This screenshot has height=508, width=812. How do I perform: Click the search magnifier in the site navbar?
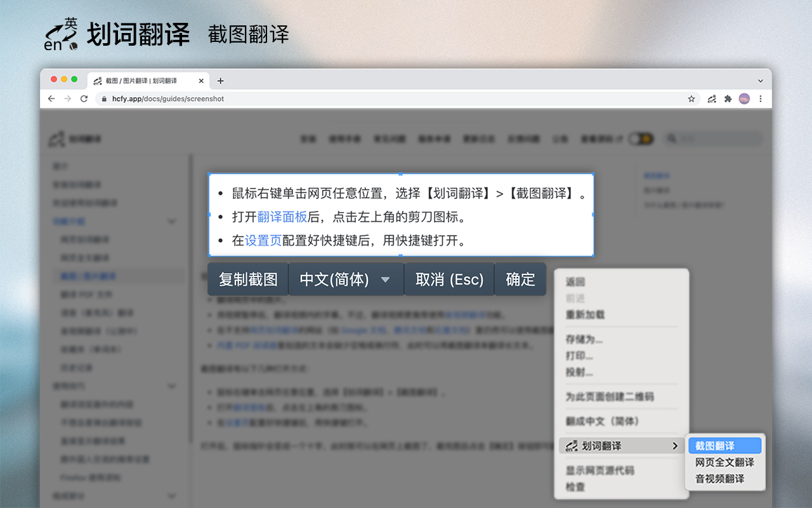(x=672, y=138)
